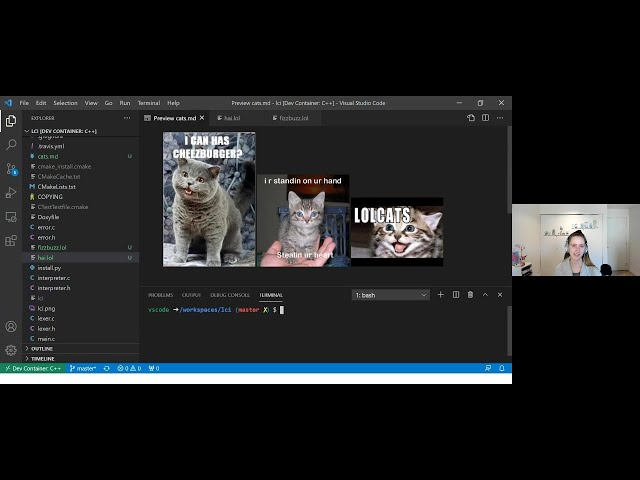
Task: Open fizzbuzz.lol in the file explorer
Action: click(x=81, y=247)
